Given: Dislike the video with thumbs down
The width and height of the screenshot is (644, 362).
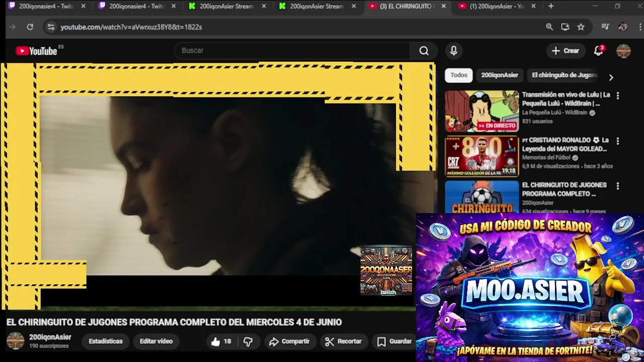Looking at the screenshot, I should [x=248, y=341].
